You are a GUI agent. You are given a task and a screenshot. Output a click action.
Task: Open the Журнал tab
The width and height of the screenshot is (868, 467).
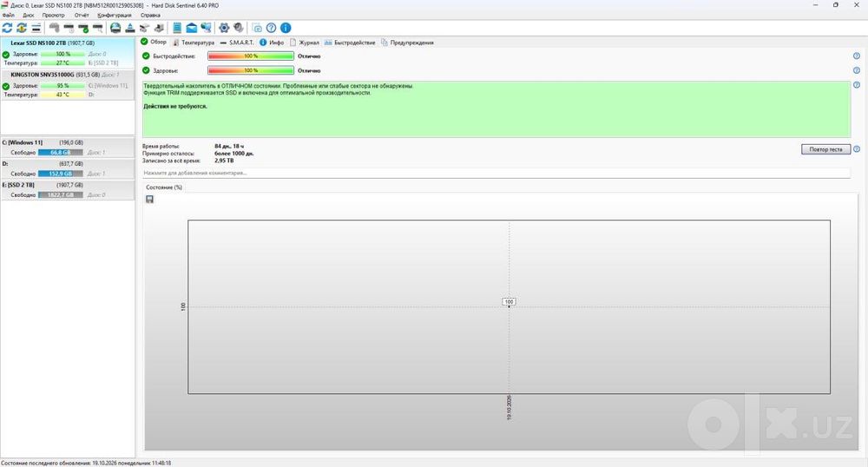coord(305,43)
